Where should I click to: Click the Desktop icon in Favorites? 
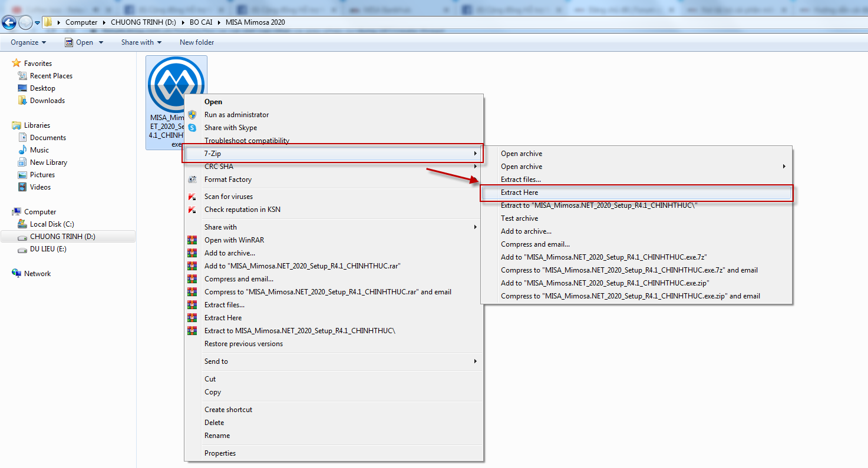coord(22,88)
